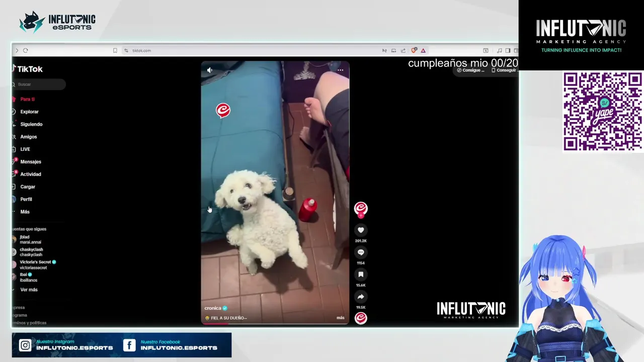Open Cargar to upload a video
The height and width of the screenshot is (362, 644).
click(x=28, y=187)
